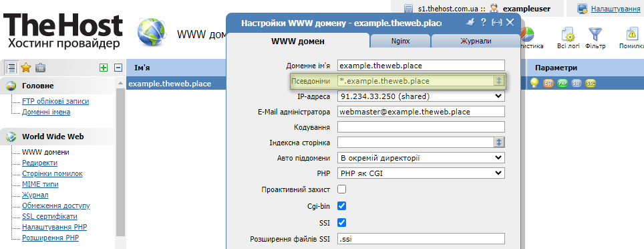Click the Розширення файлів SSI field
644x249 pixels.
[421, 239]
